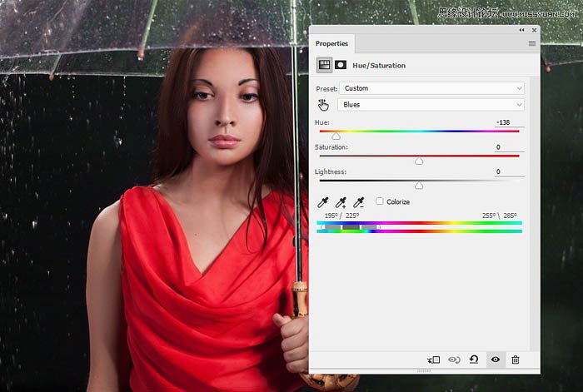Click the adjustment properties icon
The image size is (583, 392).
coord(323,64)
